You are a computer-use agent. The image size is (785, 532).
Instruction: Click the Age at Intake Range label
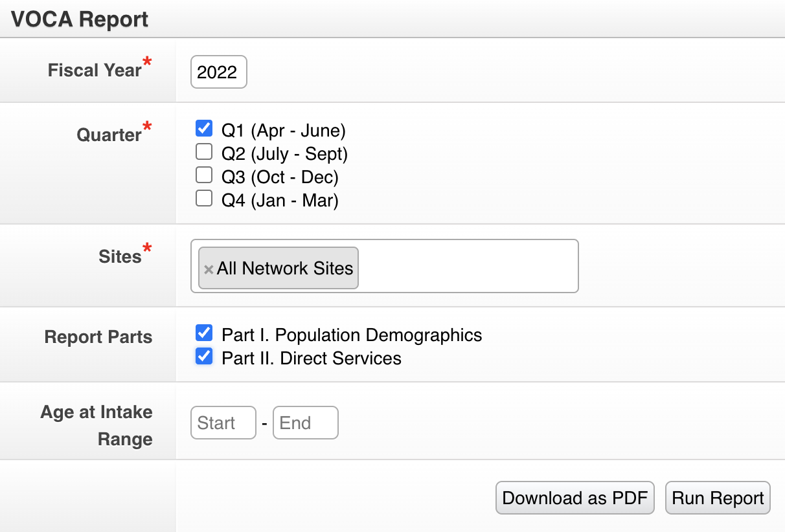97,425
